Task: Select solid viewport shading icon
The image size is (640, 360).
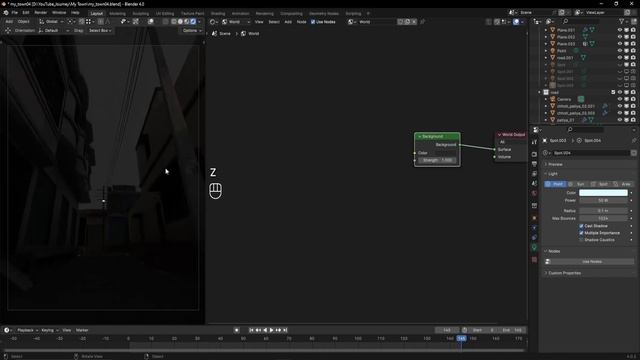Action: (180, 22)
